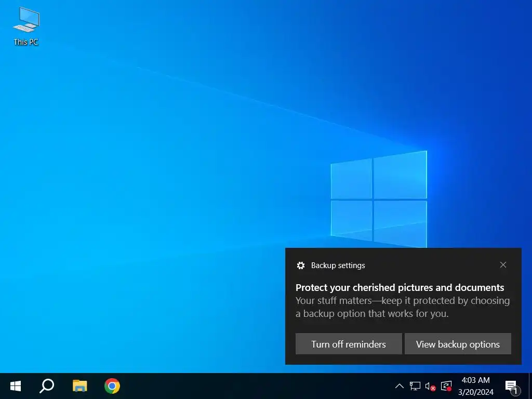Image resolution: width=532 pixels, height=399 pixels.
Task: Click the 'Your stuff matters' notification text
Action: (403, 307)
